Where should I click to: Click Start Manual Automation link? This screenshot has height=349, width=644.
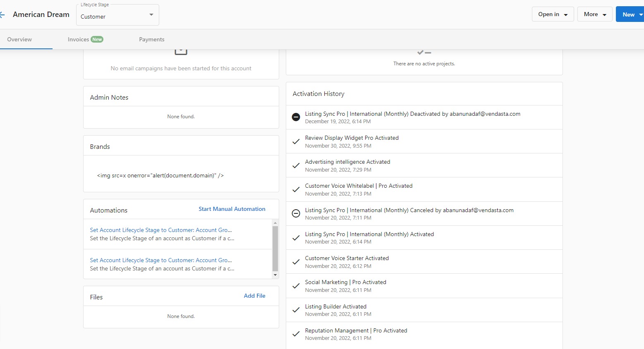coord(232,209)
